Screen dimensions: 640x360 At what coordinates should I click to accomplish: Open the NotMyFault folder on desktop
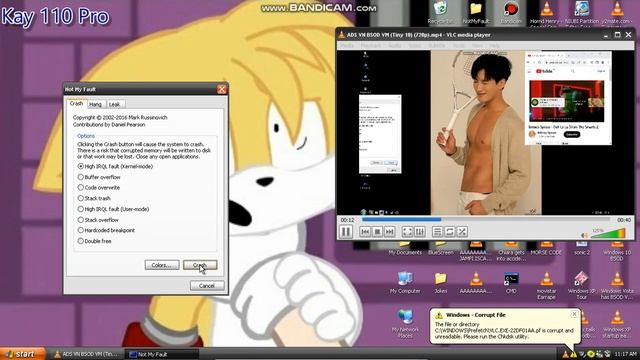476,13
